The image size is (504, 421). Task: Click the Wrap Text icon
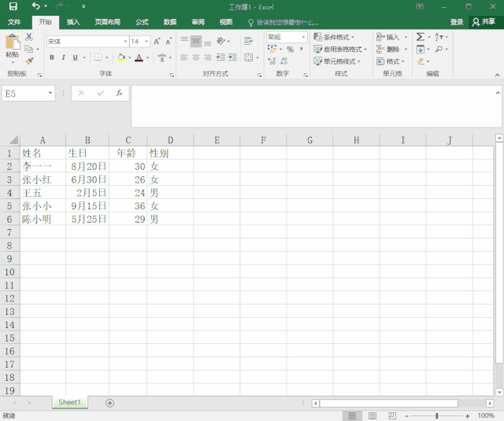coord(248,41)
